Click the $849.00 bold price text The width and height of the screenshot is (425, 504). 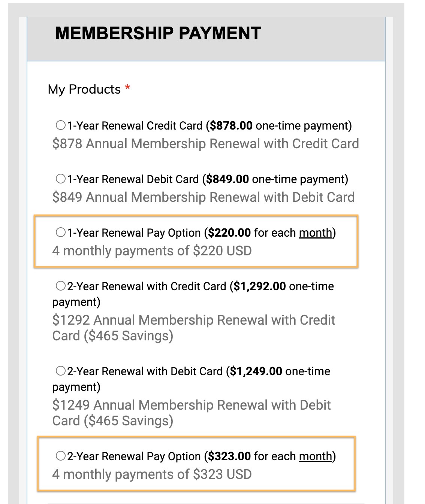click(227, 179)
